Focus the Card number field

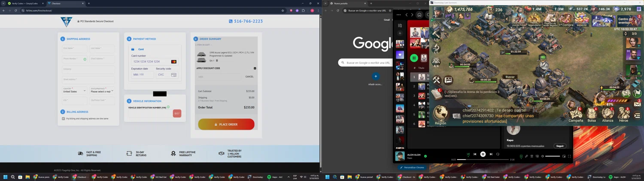[155, 62]
